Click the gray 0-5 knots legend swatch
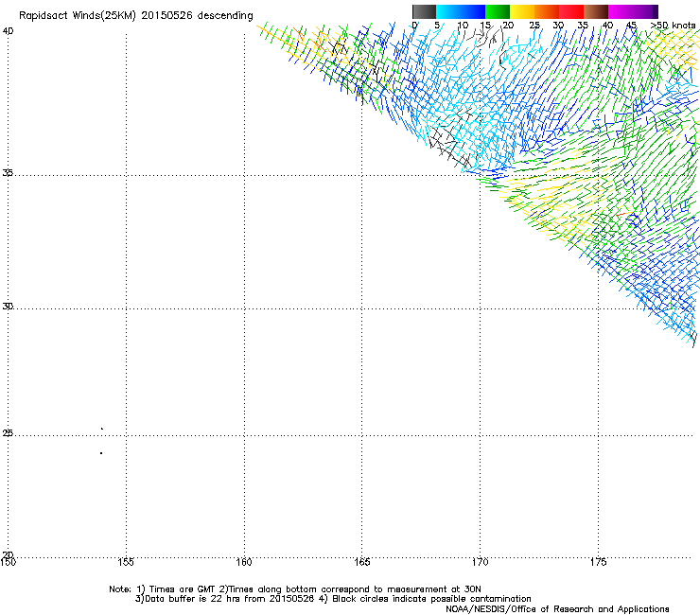700x615 pixels. 424,11
